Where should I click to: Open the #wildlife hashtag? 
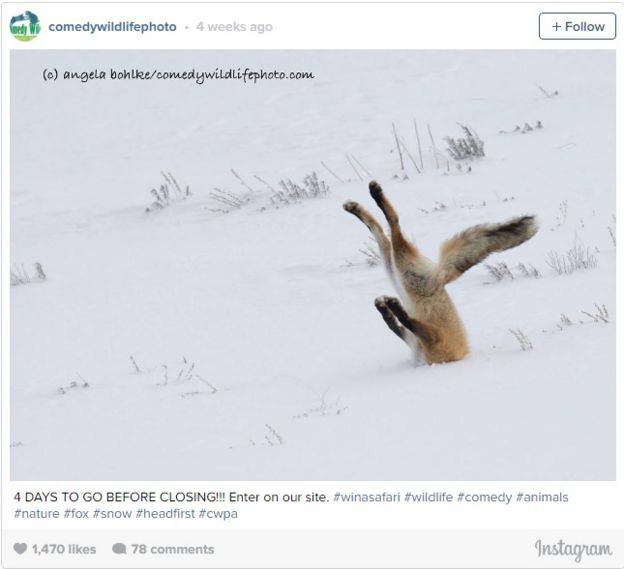428,497
